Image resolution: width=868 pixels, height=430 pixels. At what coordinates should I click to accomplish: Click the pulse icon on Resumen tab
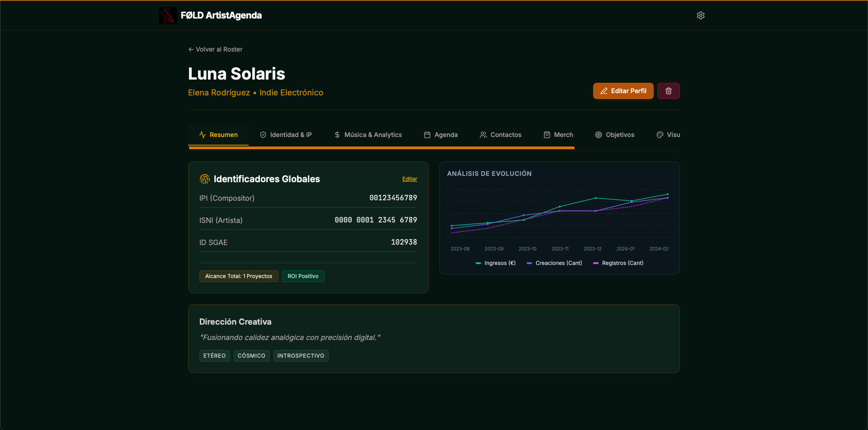[x=203, y=135]
